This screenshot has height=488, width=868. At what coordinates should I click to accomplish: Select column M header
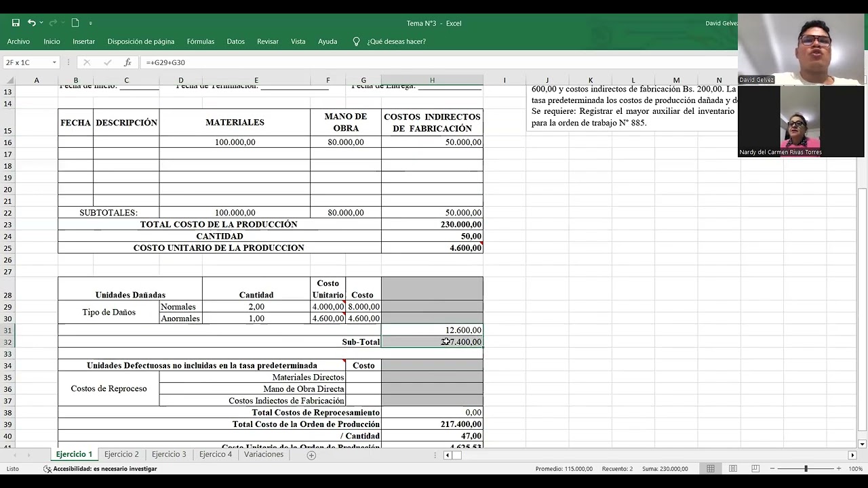point(676,80)
